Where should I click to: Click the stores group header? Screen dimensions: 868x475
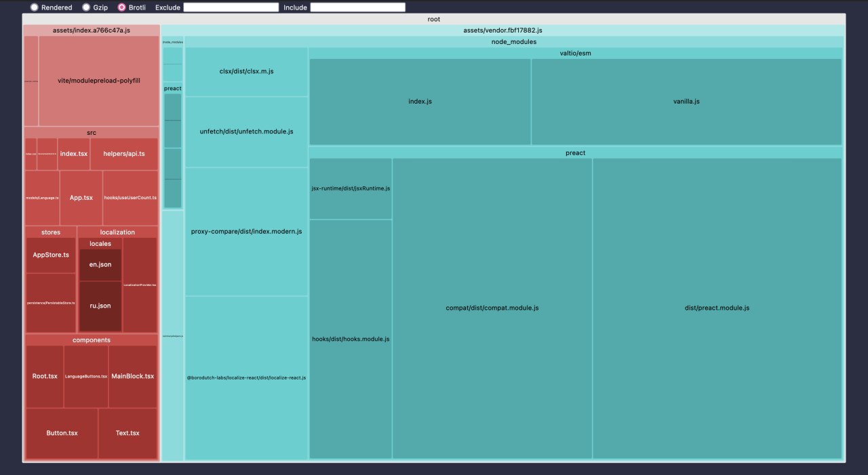51,232
